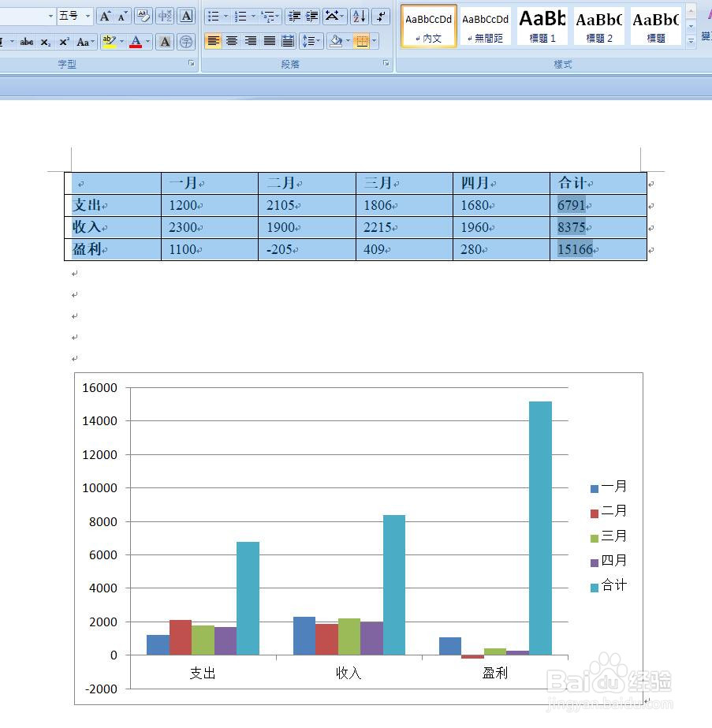Image resolution: width=712 pixels, height=728 pixels.
Task: Apply superscript formatting
Action: tap(64, 43)
